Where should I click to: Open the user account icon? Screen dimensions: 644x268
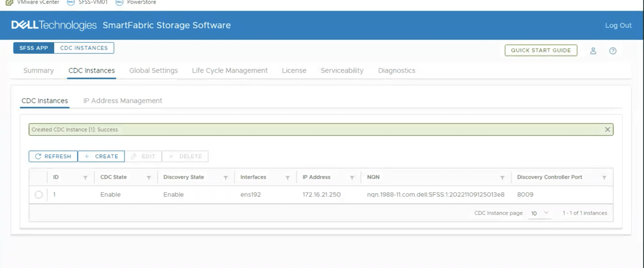[x=593, y=51]
